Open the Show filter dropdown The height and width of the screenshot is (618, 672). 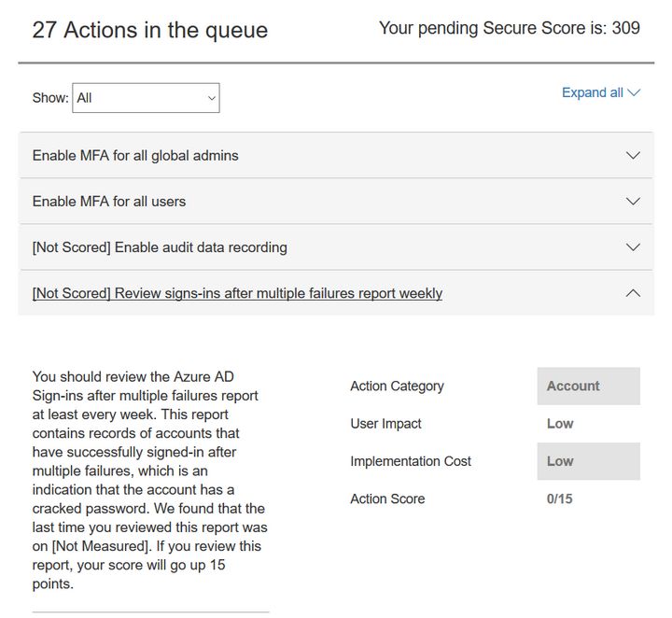coord(146,97)
